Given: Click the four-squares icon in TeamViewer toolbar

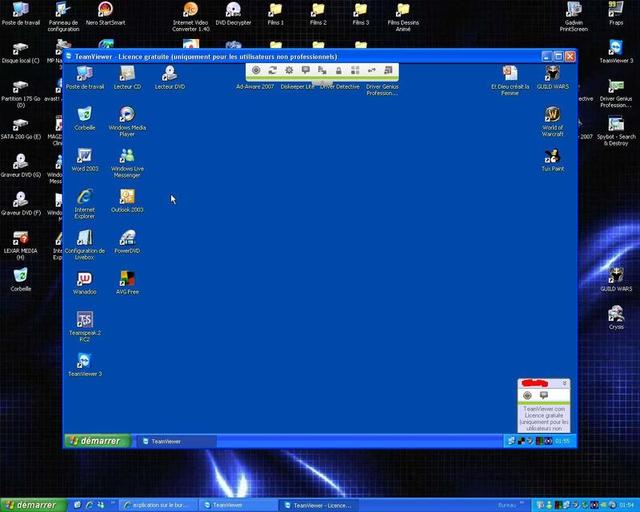Looking at the screenshot, I should (355, 70).
